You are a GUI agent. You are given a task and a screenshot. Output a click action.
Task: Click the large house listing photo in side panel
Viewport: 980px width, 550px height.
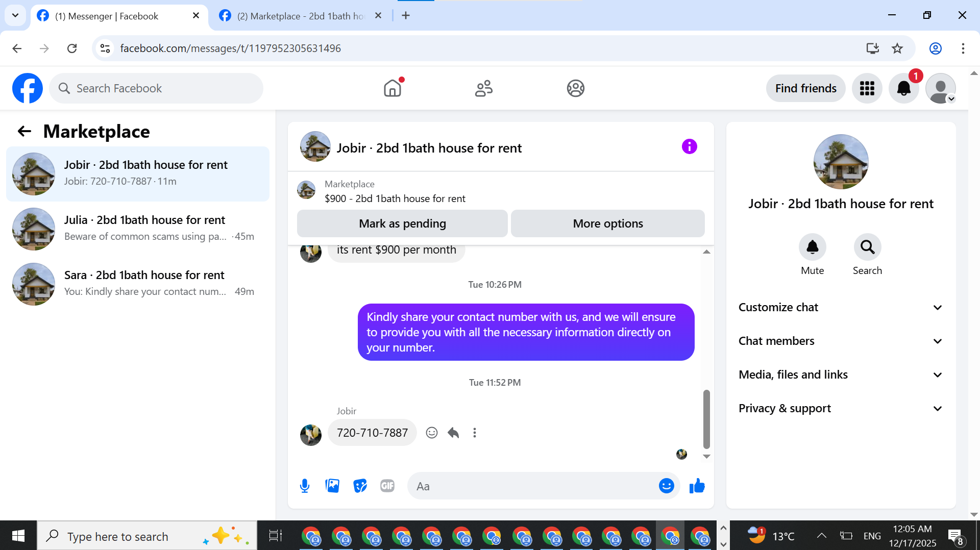(841, 162)
